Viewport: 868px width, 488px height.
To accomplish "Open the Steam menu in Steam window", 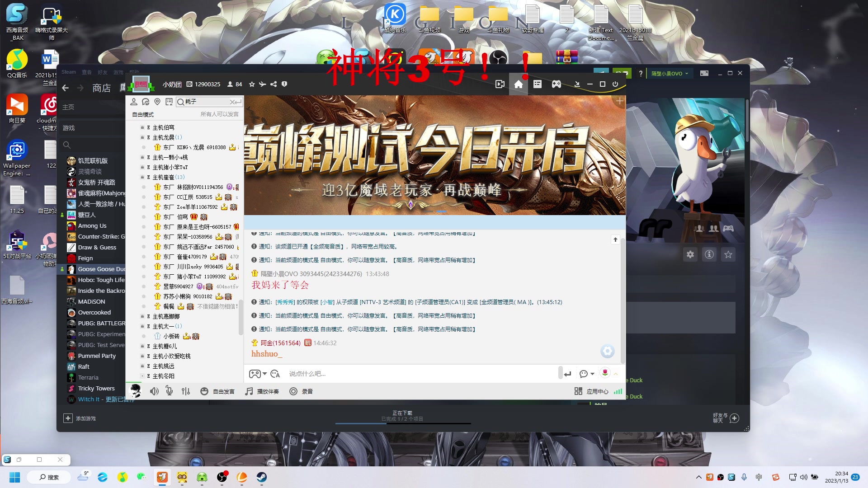I will coord(69,72).
